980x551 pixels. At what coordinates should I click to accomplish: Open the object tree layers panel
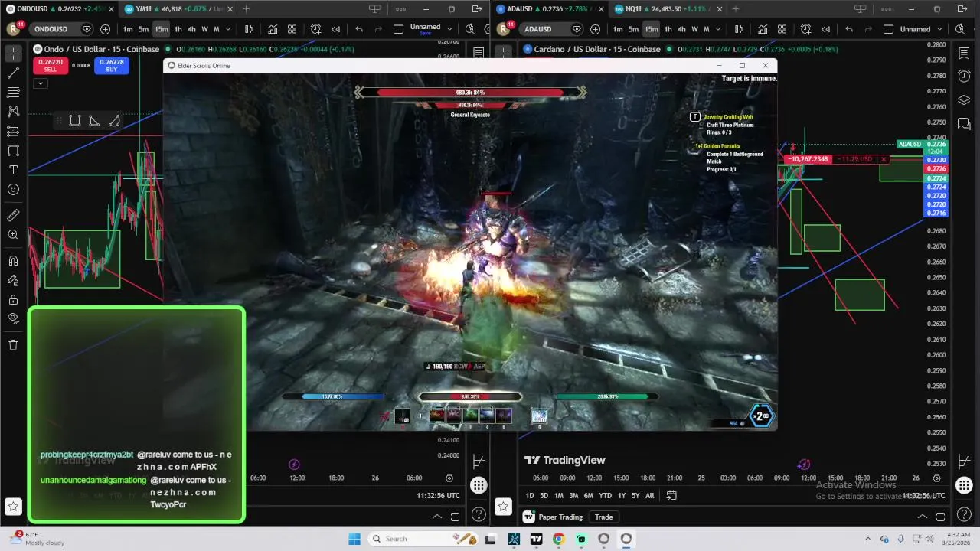[964, 100]
